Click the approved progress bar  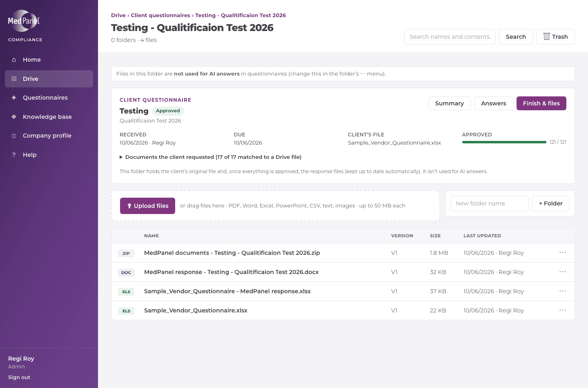(504, 142)
